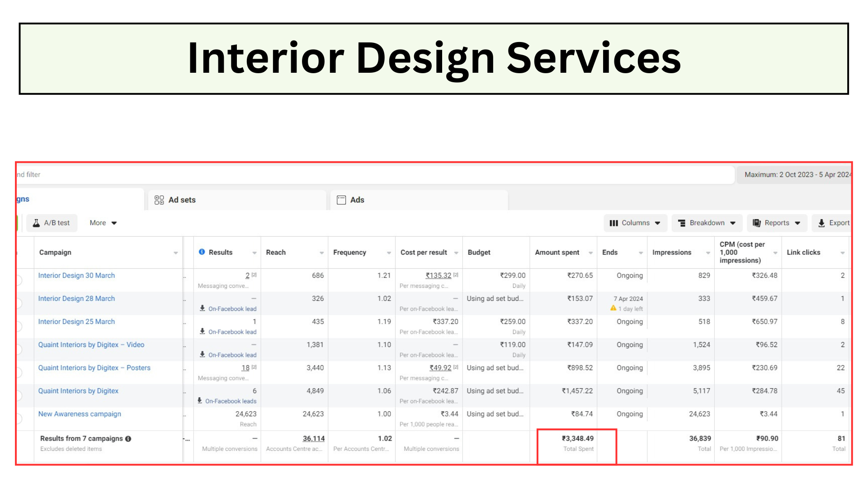
Task: Switch to the Ads tab
Action: (x=357, y=200)
